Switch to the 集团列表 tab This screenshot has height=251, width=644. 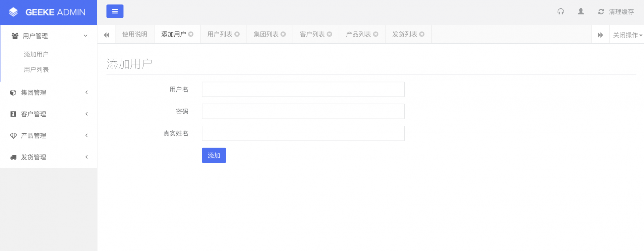click(266, 34)
